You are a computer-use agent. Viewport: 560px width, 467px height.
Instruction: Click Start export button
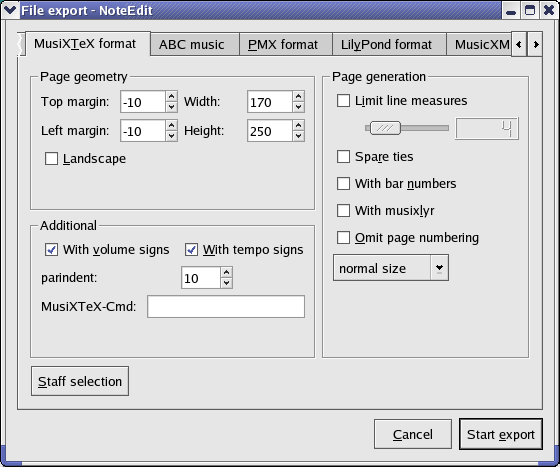click(x=501, y=434)
